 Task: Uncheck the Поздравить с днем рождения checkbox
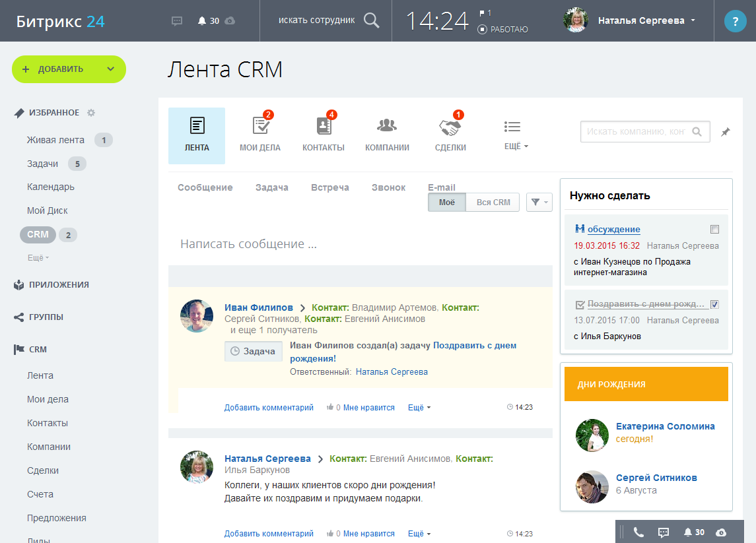point(714,305)
